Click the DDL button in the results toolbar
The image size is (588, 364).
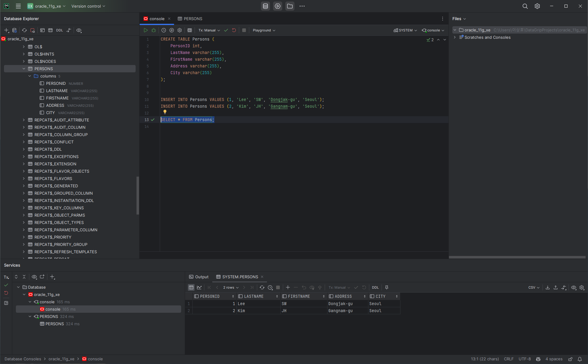pyautogui.click(x=375, y=287)
